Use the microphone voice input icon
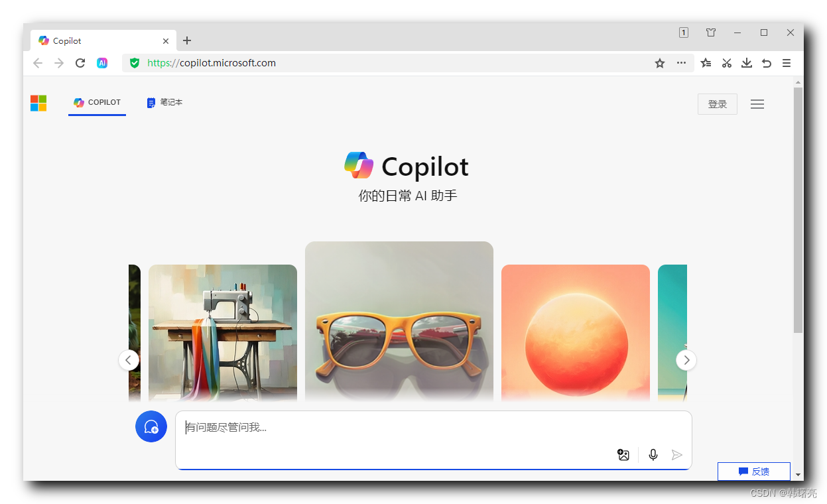Image resolution: width=827 pixels, height=504 pixels. 653,455
